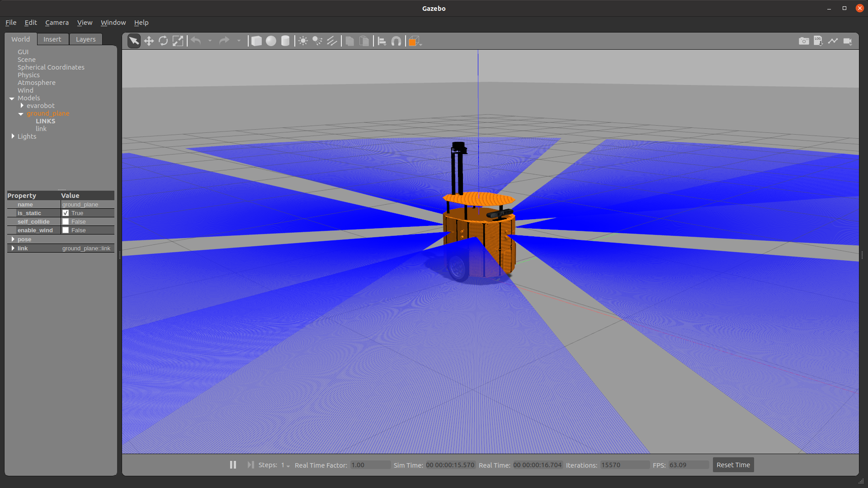Take a screenshot with camera icon
Image resolution: width=868 pixels, height=488 pixels.
point(803,41)
